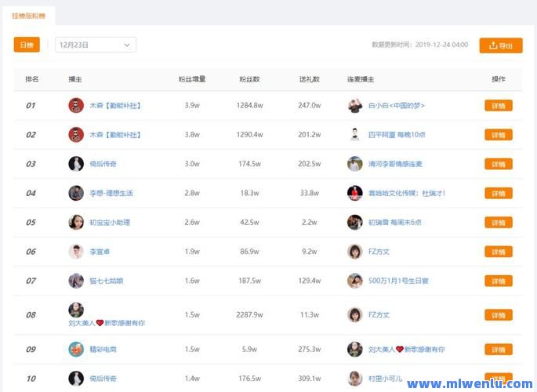Open 详情 for row 01
537x392 pixels.
(498, 105)
